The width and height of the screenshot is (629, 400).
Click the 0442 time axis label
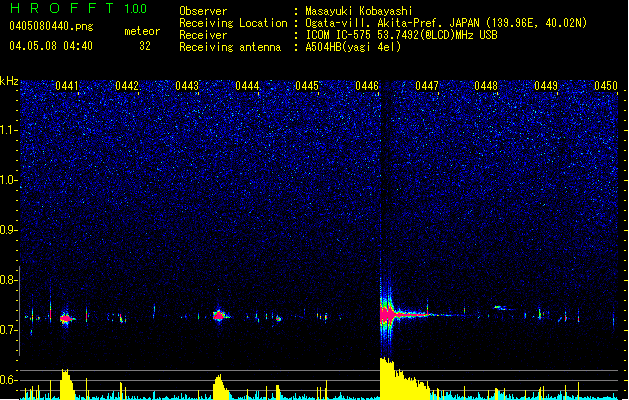pyautogui.click(x=127, y=86)
